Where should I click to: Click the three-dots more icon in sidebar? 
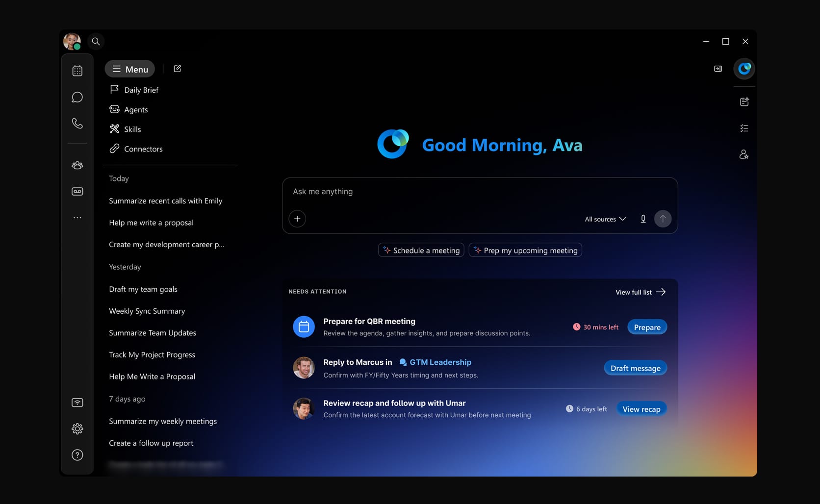[77, 217]
